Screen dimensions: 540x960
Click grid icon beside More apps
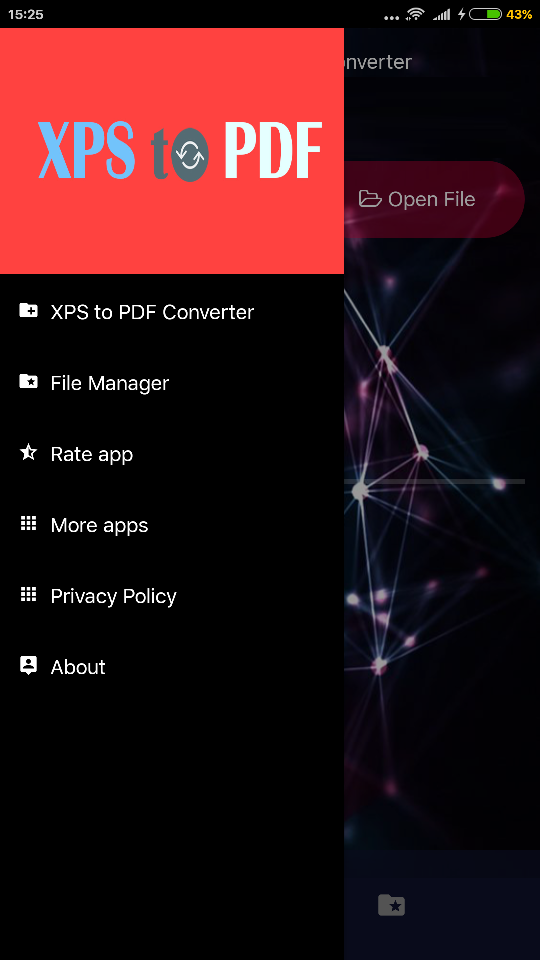point(28,523)
